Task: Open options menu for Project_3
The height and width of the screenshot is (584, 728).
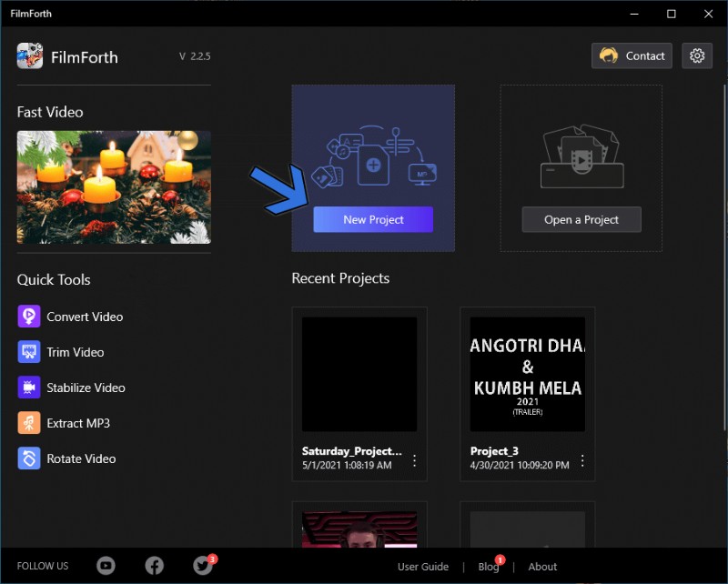Action: pos(582,461)
